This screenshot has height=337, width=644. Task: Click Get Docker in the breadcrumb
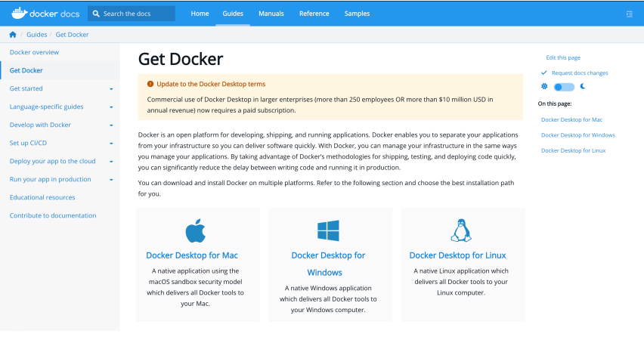tap(72, 35)
